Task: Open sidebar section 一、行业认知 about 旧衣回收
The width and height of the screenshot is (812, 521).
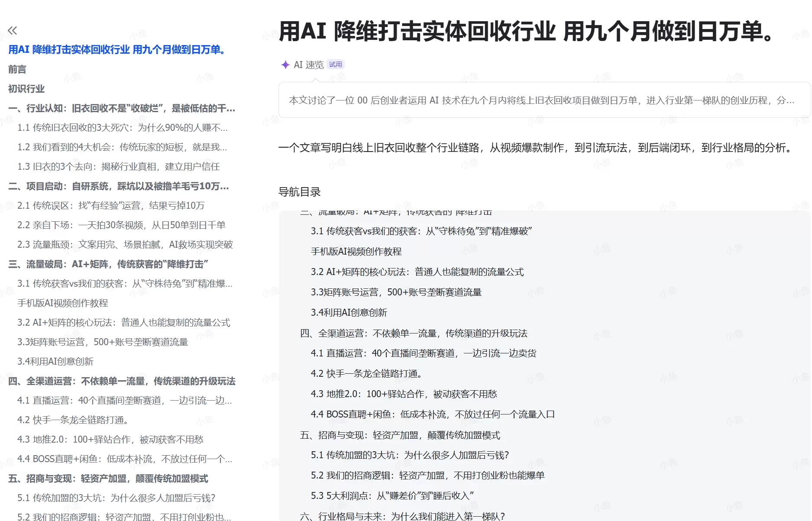Action: pos(122,109)
